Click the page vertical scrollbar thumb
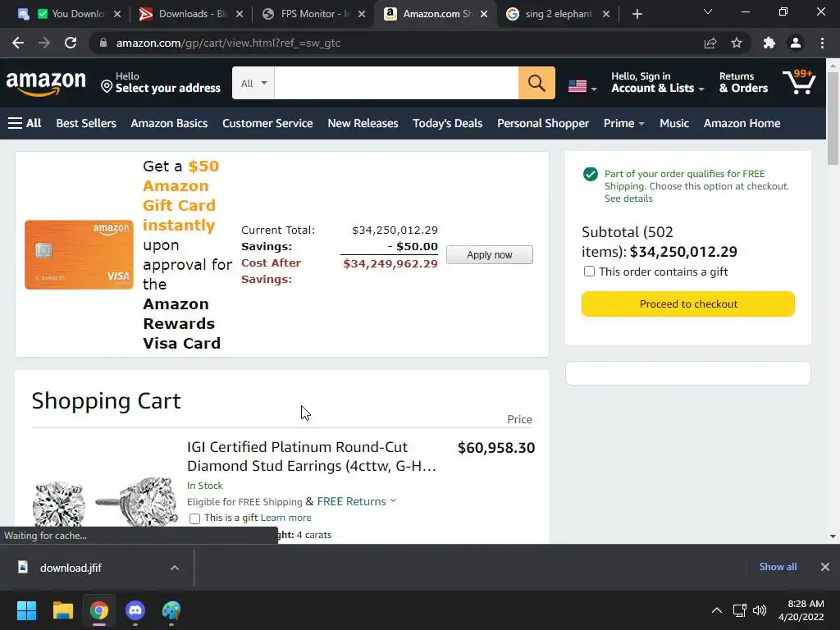Image resolution: width=840 pixels, height=630 pixels. [833, 118]
